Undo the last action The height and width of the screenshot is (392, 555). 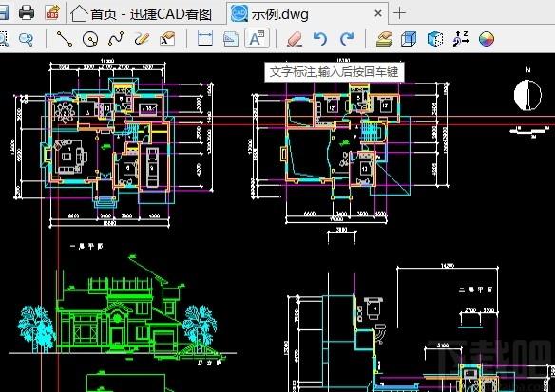tap(320, 39)
